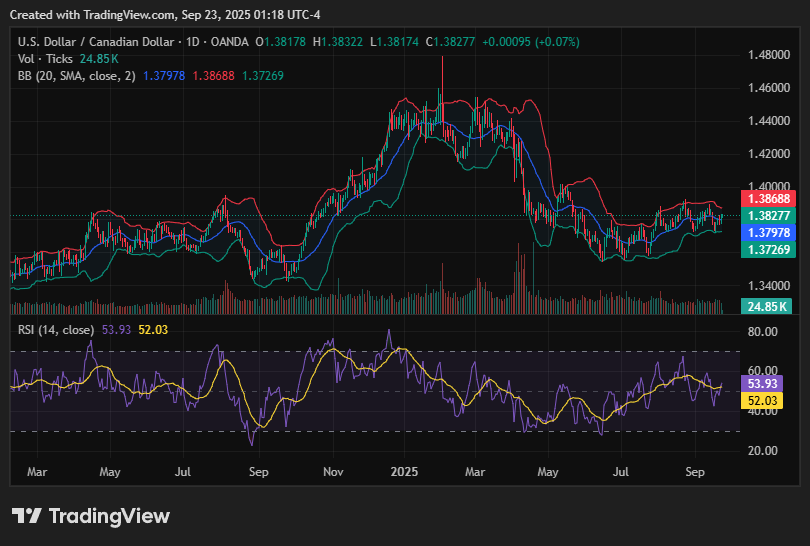Viewport: 810px width, 546px height.
Task: Click the blue BB basis value 1.37978 in the legend
Action: tap(164, 76)
